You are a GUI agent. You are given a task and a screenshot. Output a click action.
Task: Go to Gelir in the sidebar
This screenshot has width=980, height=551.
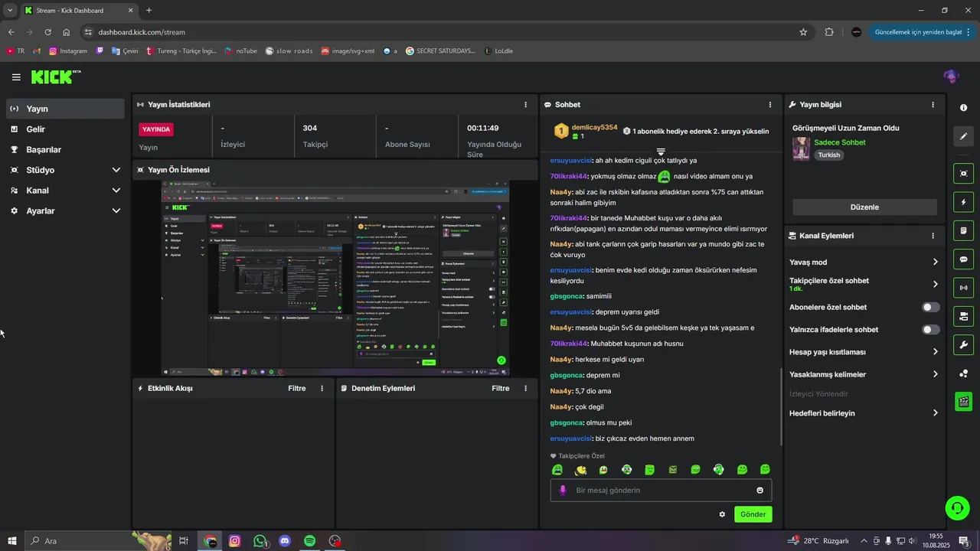point(65,129)
